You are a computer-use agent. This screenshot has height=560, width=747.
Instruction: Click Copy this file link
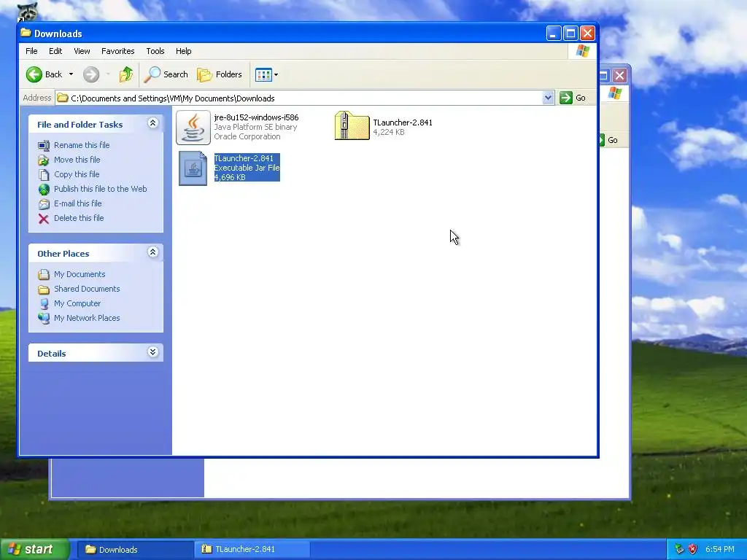click(x=76, y=174)
